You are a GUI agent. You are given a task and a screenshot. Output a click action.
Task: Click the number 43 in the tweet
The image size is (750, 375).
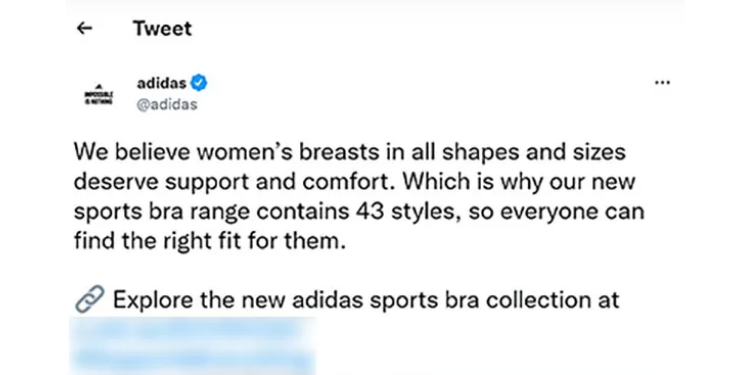[370, 211]
